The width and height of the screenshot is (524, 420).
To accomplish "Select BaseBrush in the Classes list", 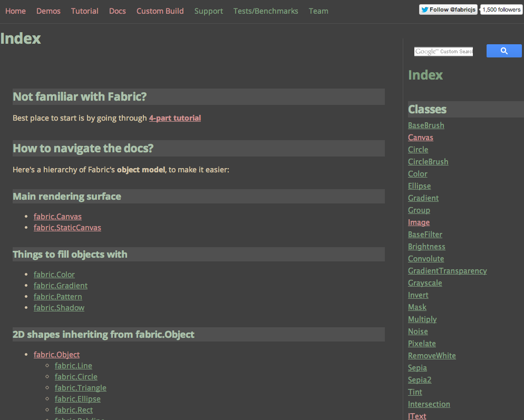I will point(426,125).
